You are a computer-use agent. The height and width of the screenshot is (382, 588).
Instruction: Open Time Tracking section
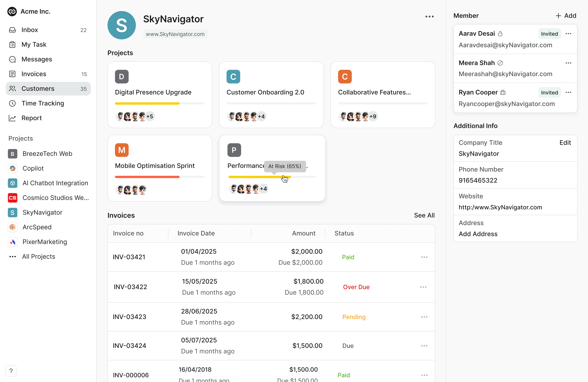(43, 103)
